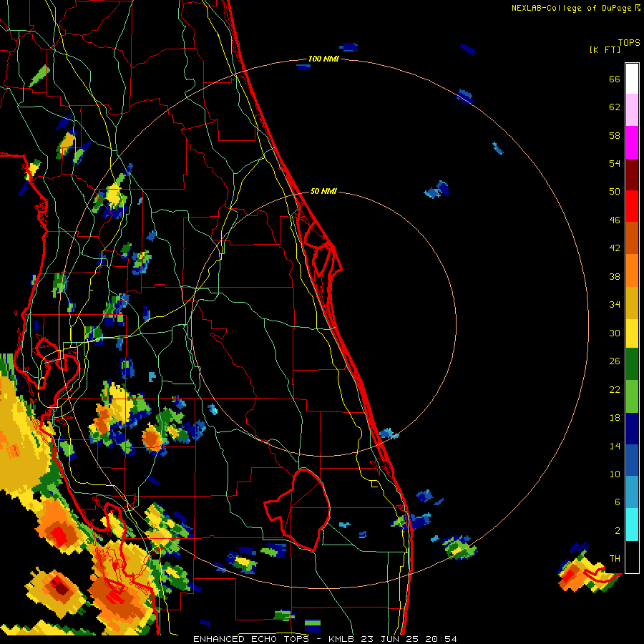Image resolution: width=644 pixels, height=644 pixels.
Task: Click the 20:54 time stamp
Action: click(x=441, y=639)
